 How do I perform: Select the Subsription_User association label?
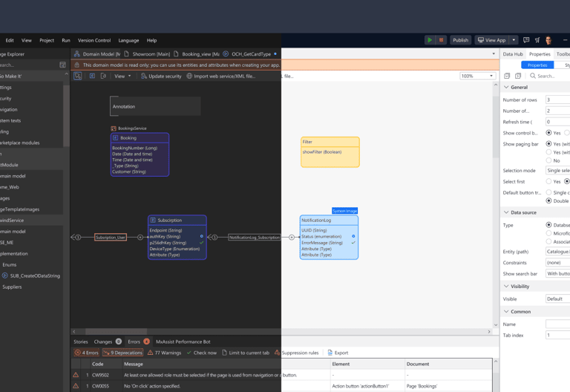111,237
